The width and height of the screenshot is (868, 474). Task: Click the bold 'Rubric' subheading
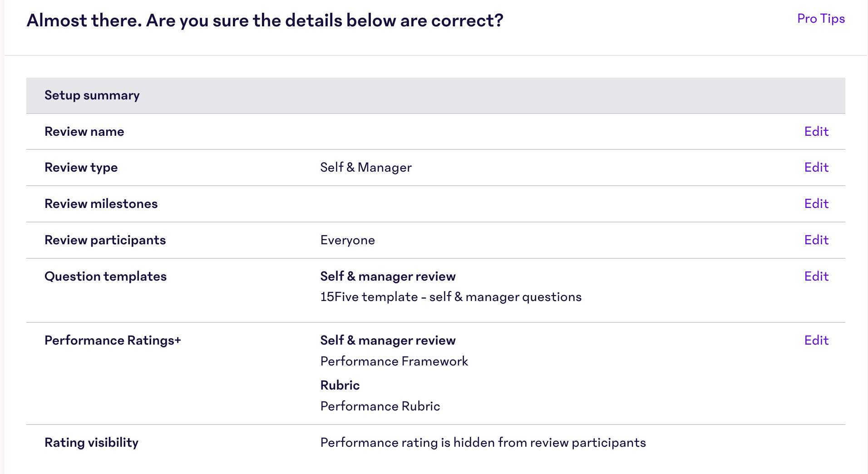pos(340,385)
